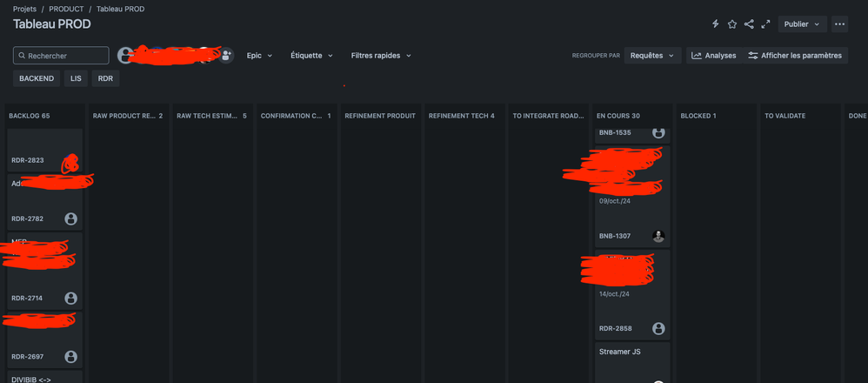Click assignee avatar on card RDR-2858
Screen dimensions: 868x383
[x=658, y=328]
